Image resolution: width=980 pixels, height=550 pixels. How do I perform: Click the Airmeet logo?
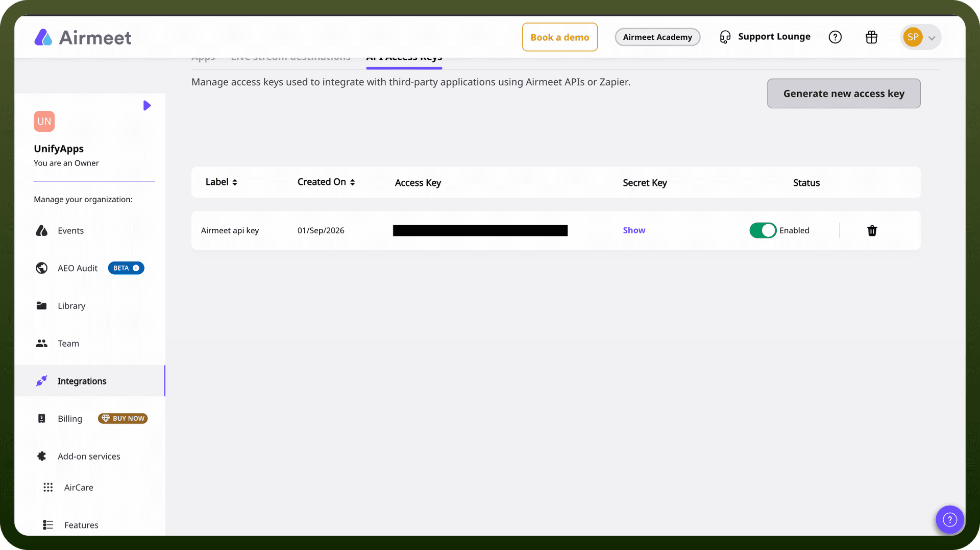(x=83, y=37)
